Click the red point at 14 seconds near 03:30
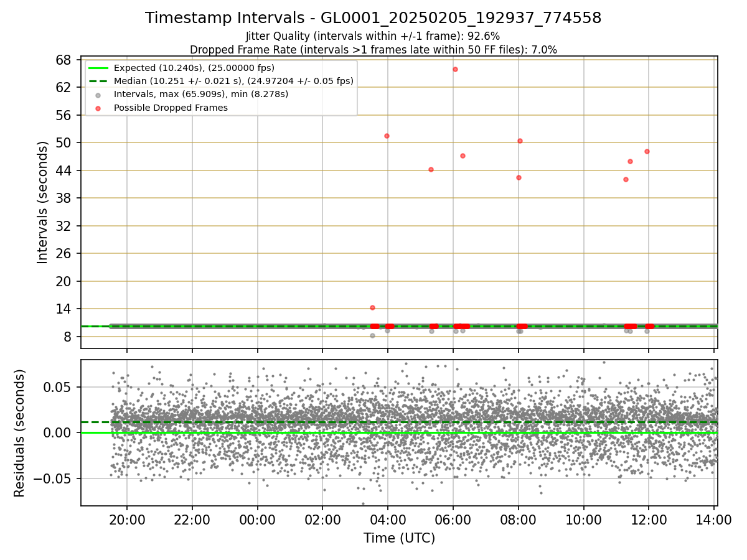Viewport: 747px width, 560px height. [x=372, y=307]
